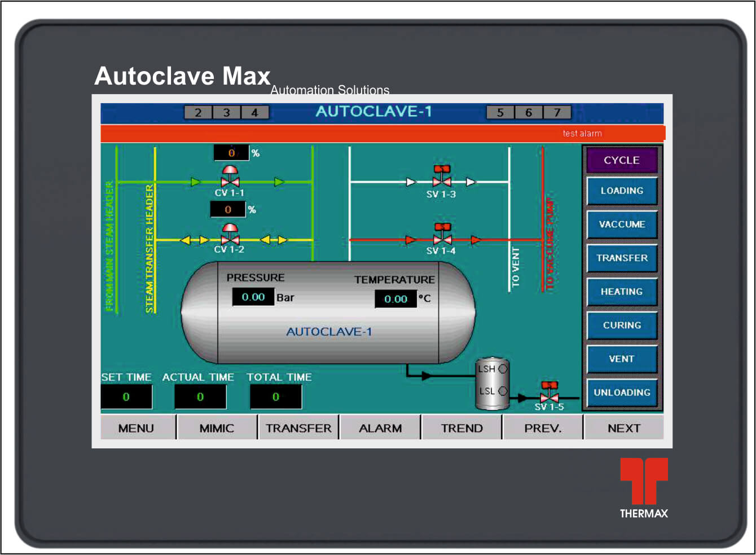Viewport: 756px width, 555px height.
Task: Switch to autoclave 7 tab
Action: (x=557, y=112)
